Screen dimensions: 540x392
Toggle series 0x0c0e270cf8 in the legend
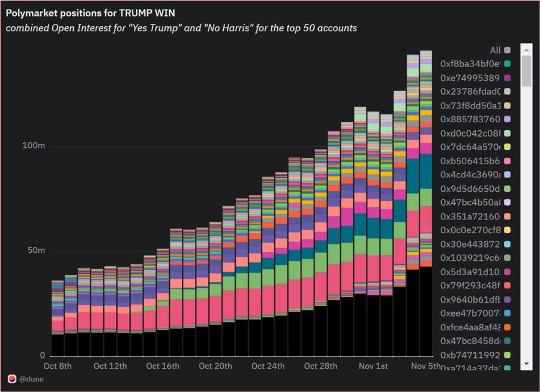476,230
